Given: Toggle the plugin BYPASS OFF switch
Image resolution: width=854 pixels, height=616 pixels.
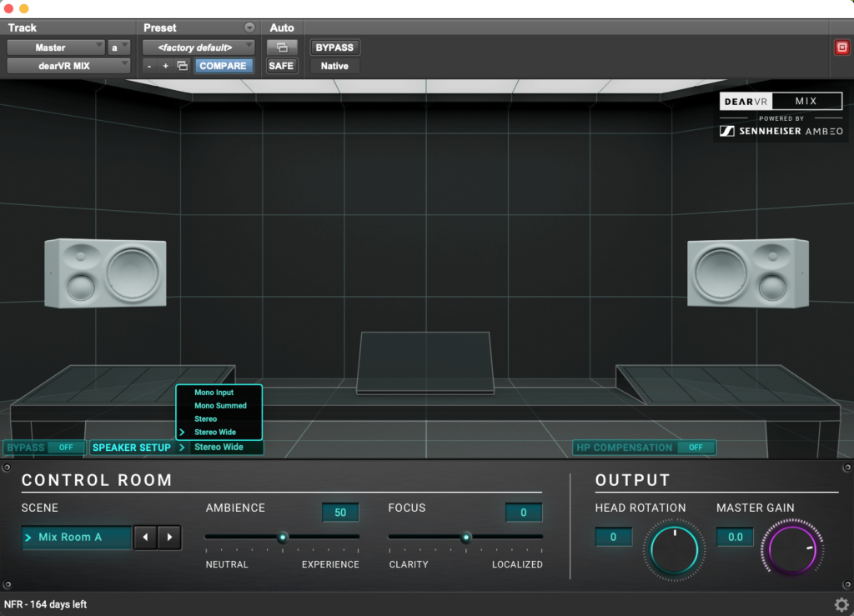Looking at the screenshot, I should pos(65,448).
